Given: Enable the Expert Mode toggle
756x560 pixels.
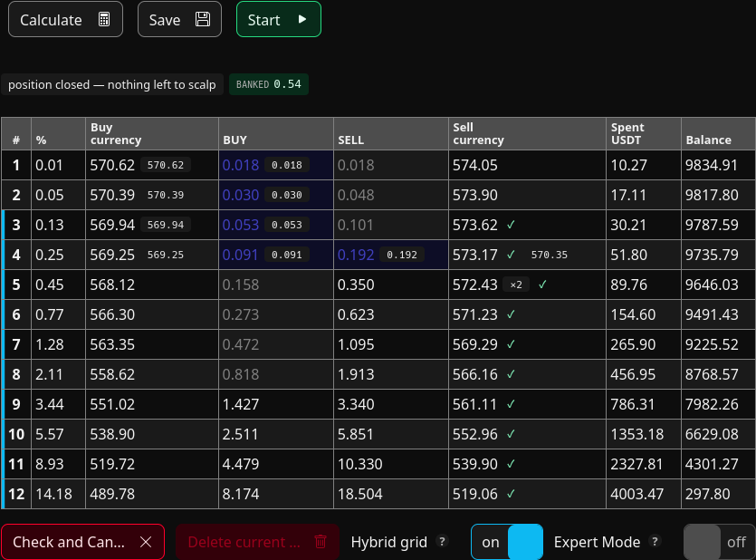Looking at the screenshot, I should click(x=720, y=542).
